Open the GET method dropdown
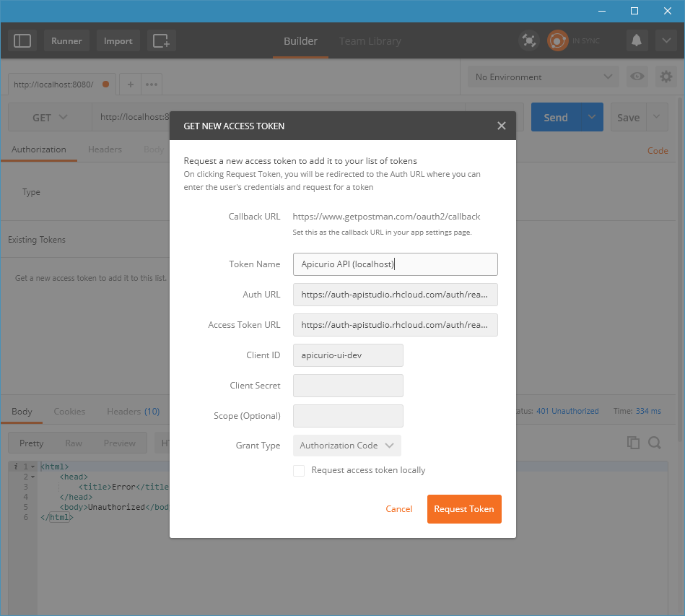The height and width of the screenshot is (616, 685). 50,118
